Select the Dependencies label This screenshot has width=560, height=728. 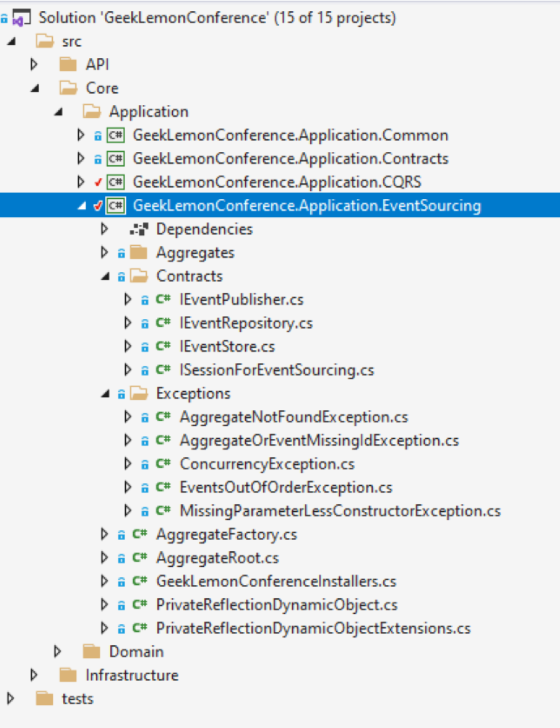point(205,229)
